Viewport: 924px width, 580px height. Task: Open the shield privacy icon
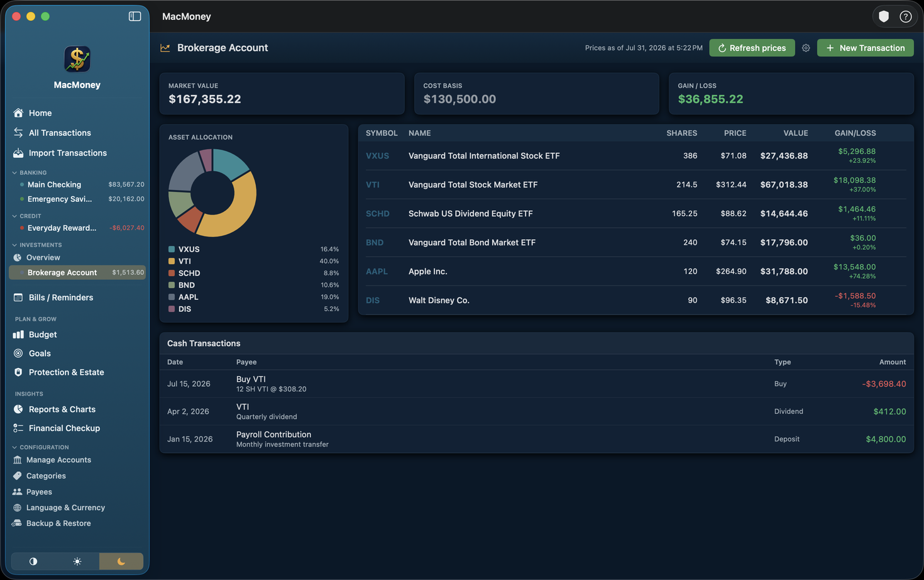pyautogui.click(x=884, y=16)
